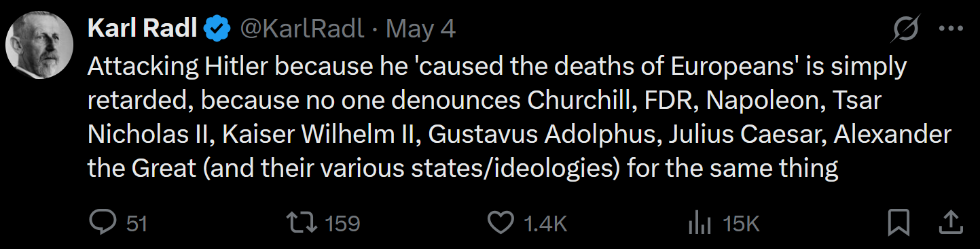Screen dimensions: 980x249
Task: Click the tweet's last line of text
Action: coord(463,167)
